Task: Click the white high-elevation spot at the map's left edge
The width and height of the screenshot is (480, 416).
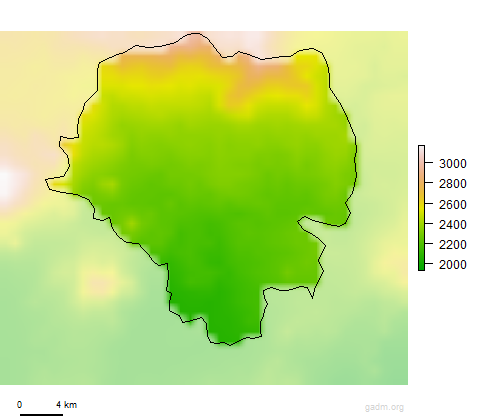Action: [6, 183]
